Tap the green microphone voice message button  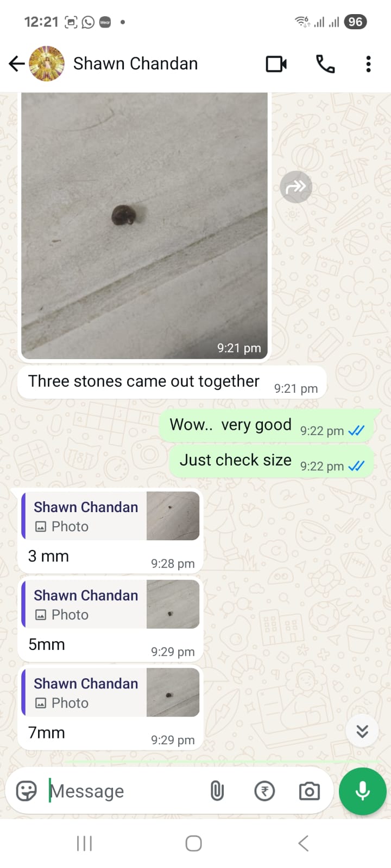pos(363,791)
